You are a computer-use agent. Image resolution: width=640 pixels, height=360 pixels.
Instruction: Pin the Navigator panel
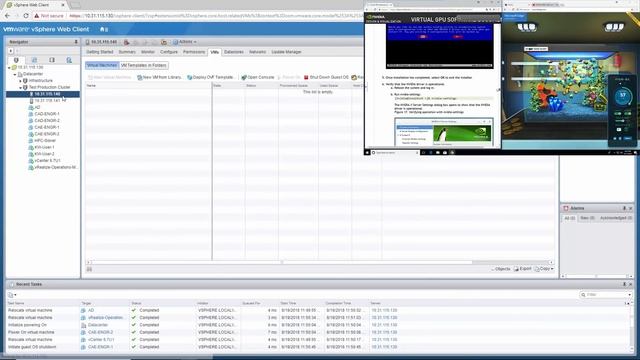pos(76,42)
